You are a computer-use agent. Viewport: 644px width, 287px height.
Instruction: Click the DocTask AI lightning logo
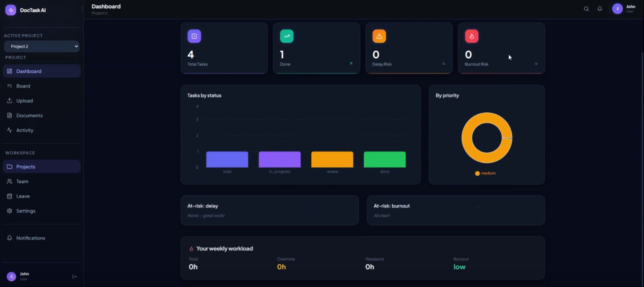pos(11,10)
